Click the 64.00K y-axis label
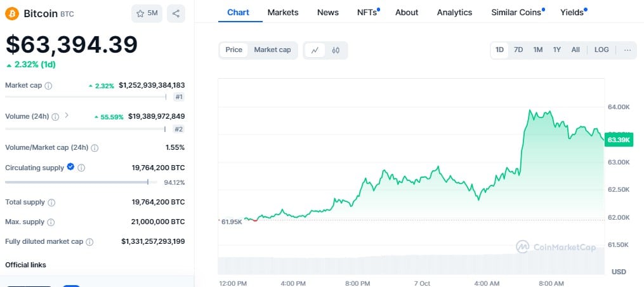644x287 pixels. point(619,107)
